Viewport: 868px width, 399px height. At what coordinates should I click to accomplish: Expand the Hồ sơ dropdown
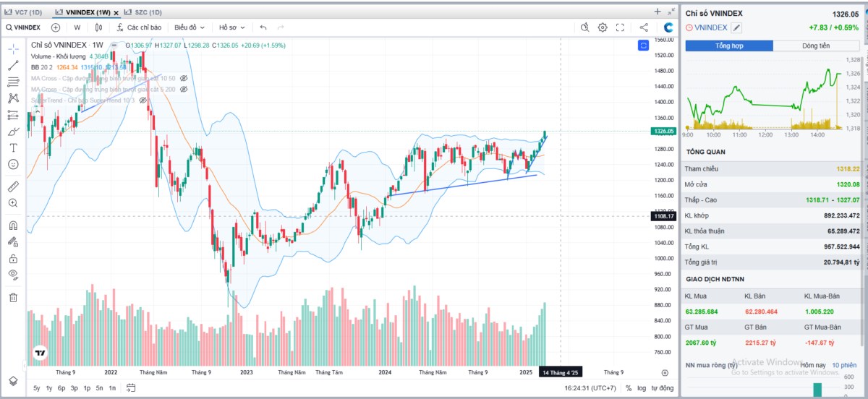(x=231, y=27)
